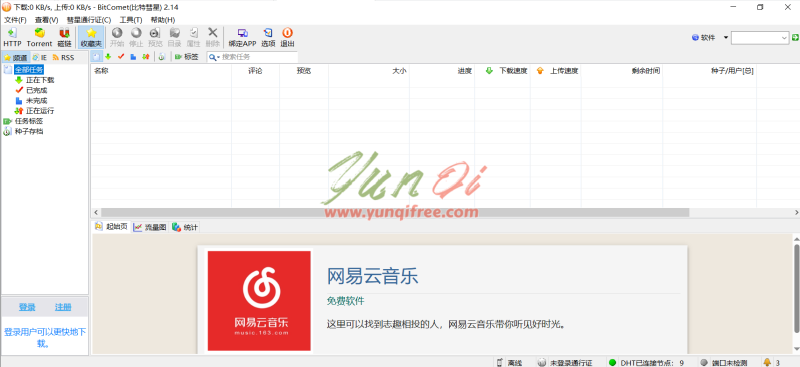
Task: Sort by 上传速度 column header
Action: coord(556,71)
